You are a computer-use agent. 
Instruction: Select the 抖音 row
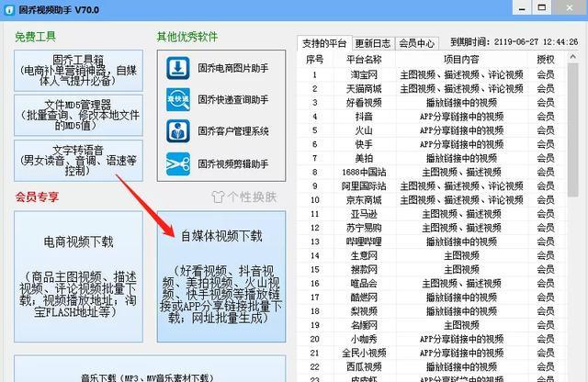click(x=431, y=117)
